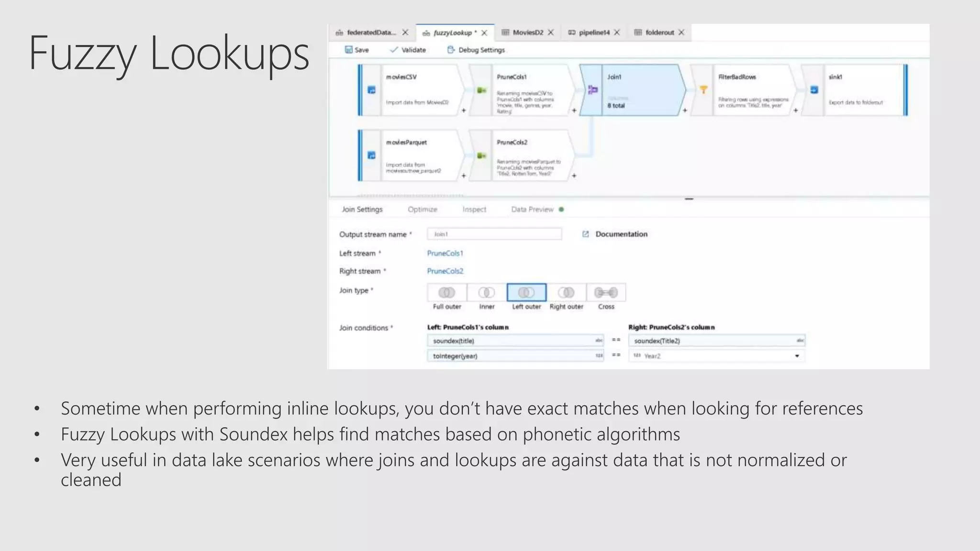Click the PruneCols1 select transformation icon
The height and width of the screenshot is (551, 980).
[x=481, y=90]
